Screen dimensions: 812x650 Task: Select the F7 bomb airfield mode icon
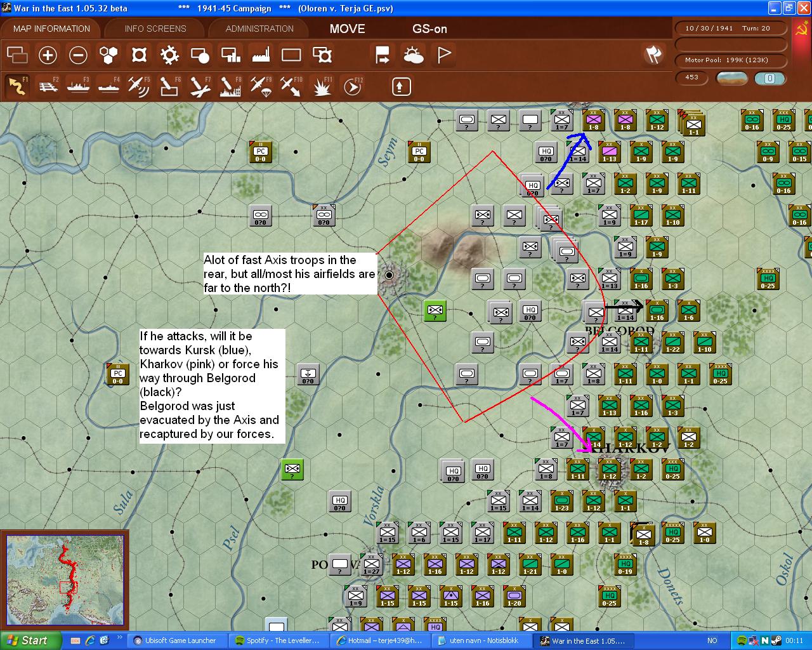[200, 86]
